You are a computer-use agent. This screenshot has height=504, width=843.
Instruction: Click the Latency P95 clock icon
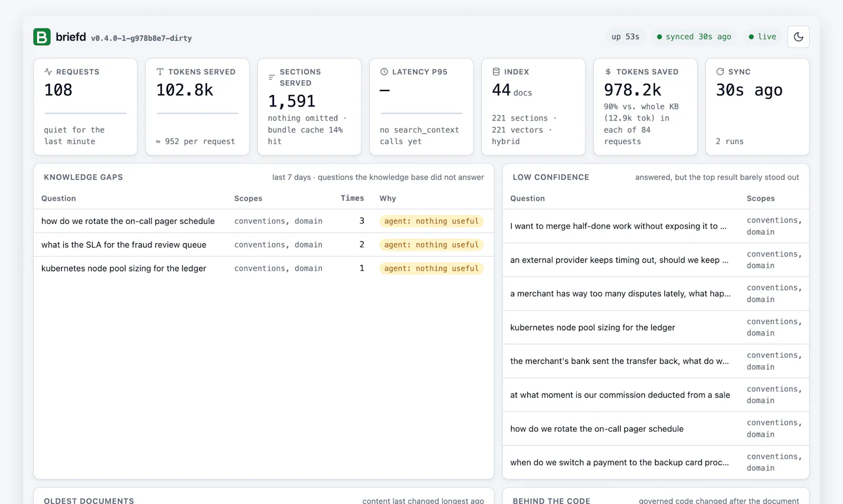click(384, 72)
